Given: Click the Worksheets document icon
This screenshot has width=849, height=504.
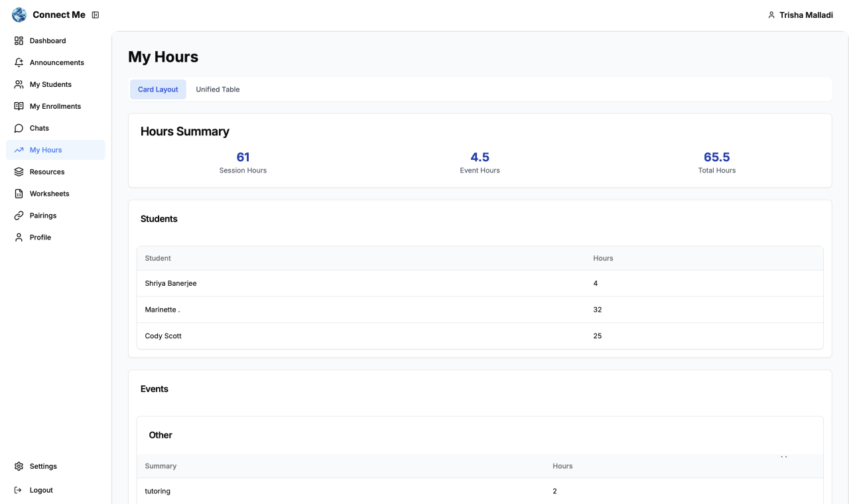Looking at the screenshot, I should 19,194.
